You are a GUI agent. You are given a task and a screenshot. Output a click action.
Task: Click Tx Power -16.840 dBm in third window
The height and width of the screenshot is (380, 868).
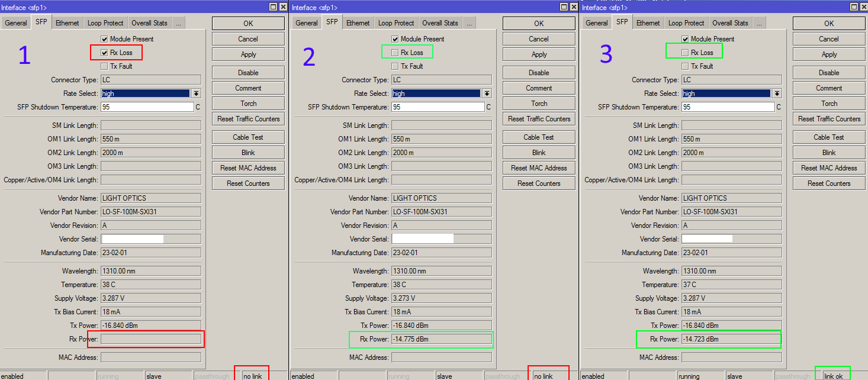pos(731,326)
